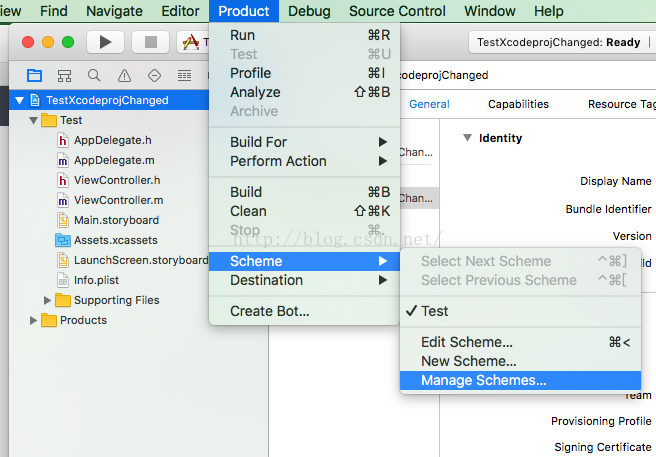Switch to the Capabilities tab
This screenshot has width=656, height=457.
point(518,104)
